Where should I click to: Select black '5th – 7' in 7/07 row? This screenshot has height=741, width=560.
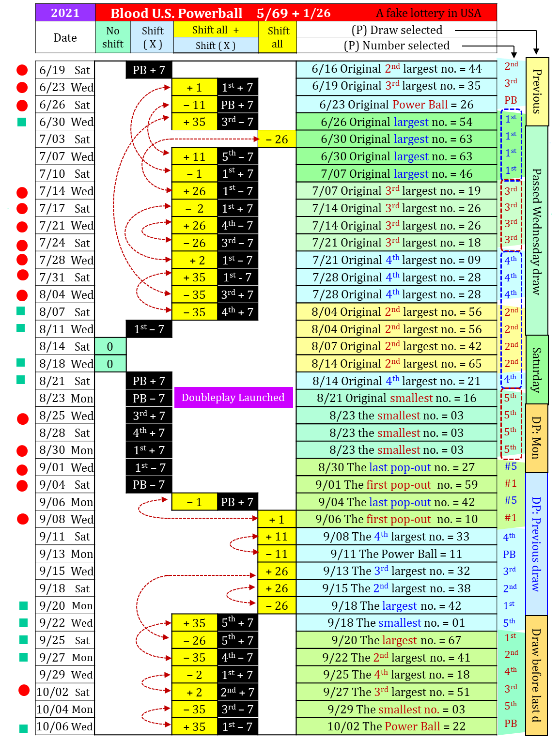237,157
